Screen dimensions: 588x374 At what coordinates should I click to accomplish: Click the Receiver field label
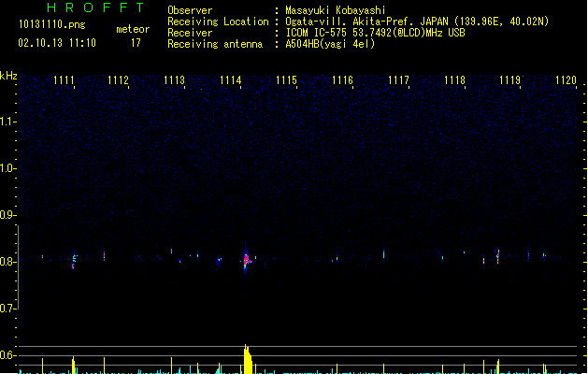click(x=190, y=33)
